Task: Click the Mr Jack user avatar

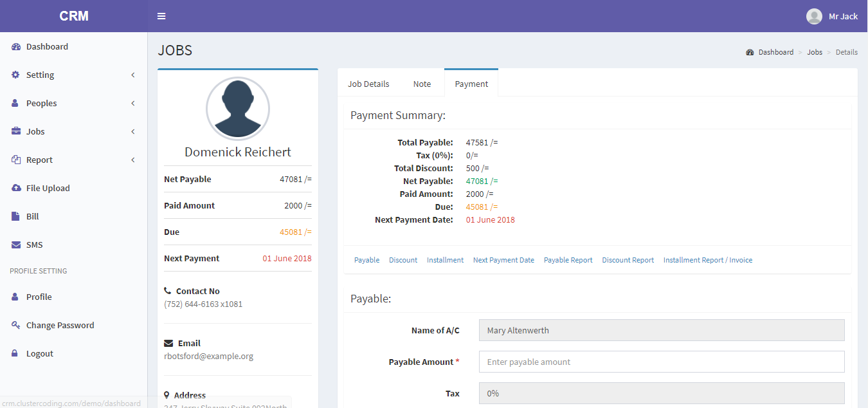Action: pos(814,16)
